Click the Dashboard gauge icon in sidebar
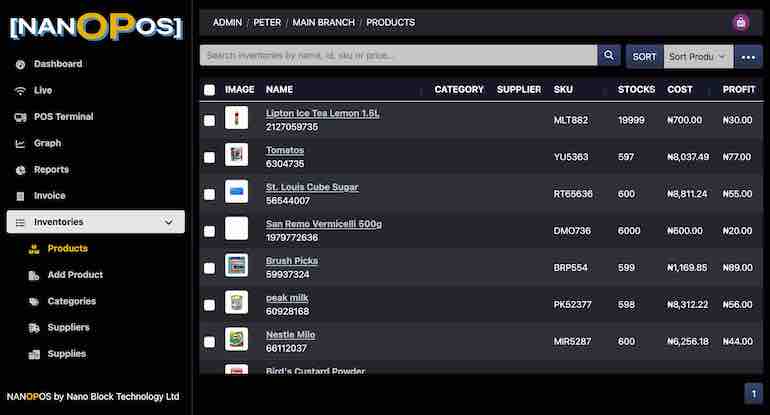The width and height of the screenshot is (770, 415). pyautogui.click(x=20, y=64)
